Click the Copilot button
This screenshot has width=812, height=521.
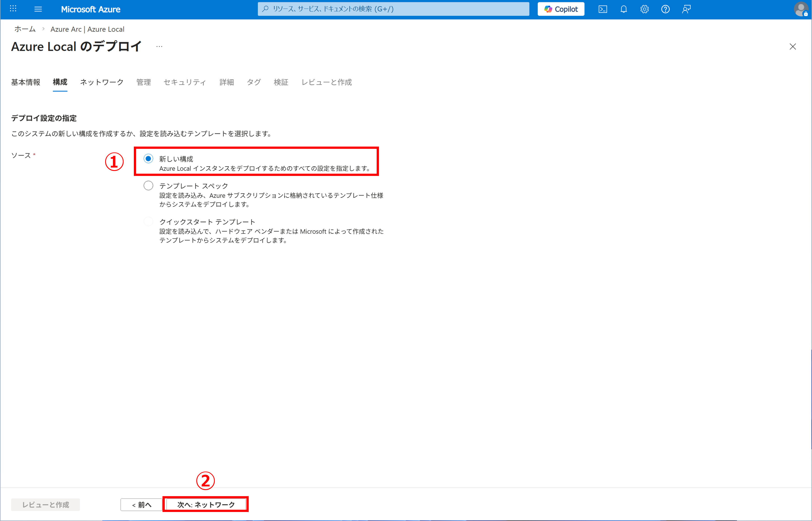(561, 9)
